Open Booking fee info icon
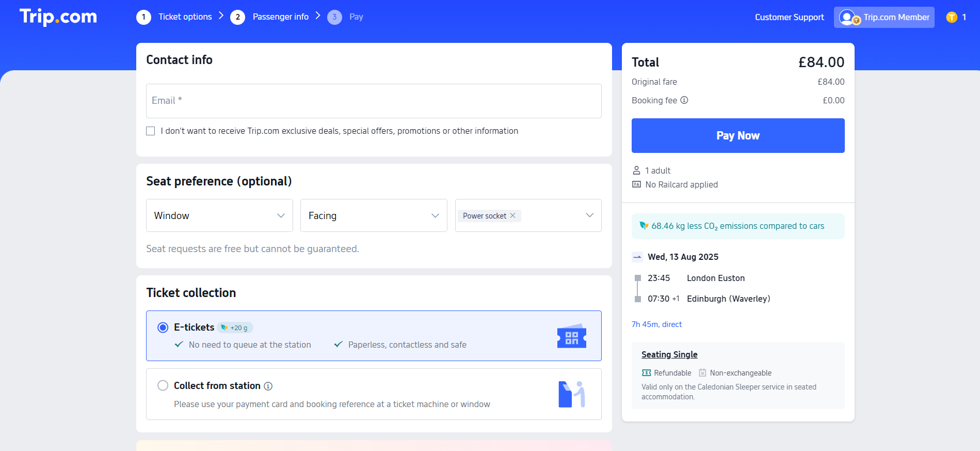 pyautogui.click(x=684, y=100)
